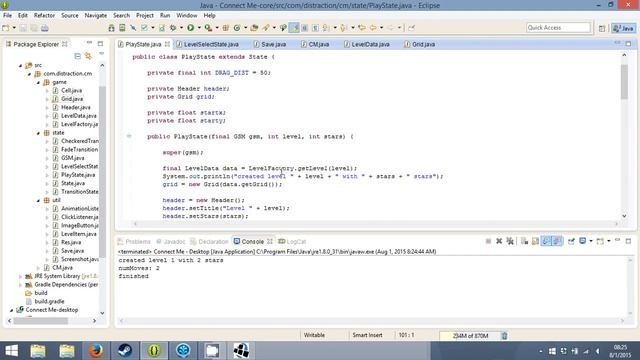Select Header.java in the tree
Image resolution: width=640 pixels, height=360 pixels.
coord(76,107)
